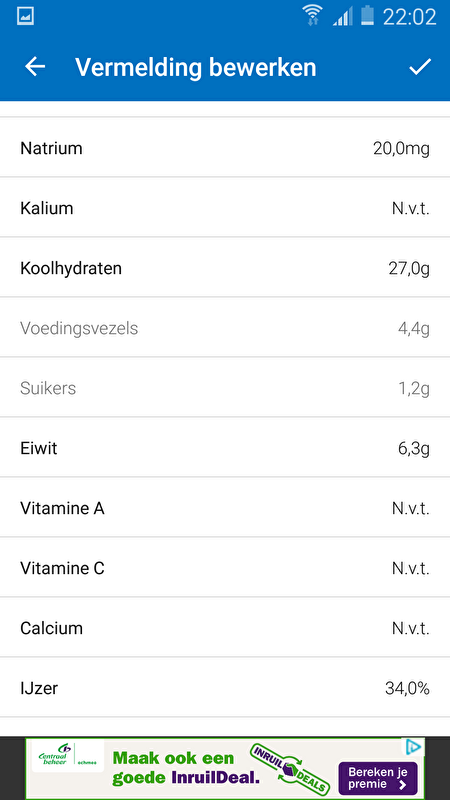Tap the Suikers 1,2g row
The height and width of the screenshot is (800, 450).
pyautogui.click(x=225, y=388)
